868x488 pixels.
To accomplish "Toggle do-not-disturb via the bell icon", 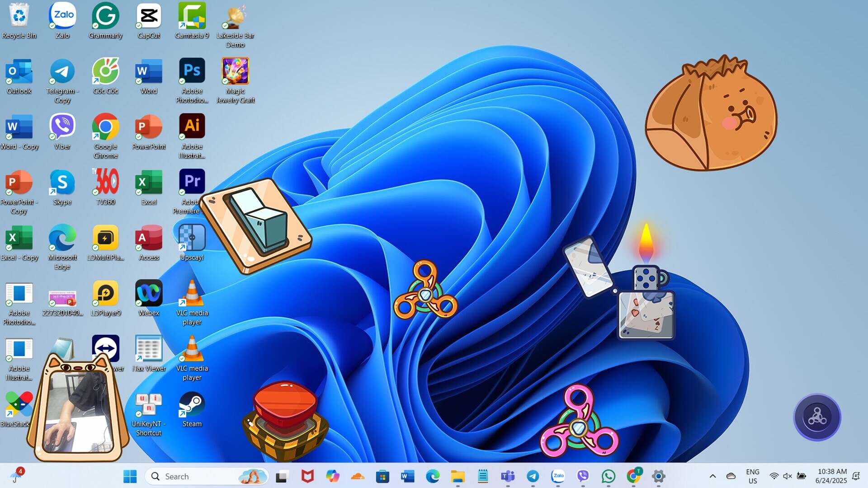I will pyautogui.click(x=856, y=476).
